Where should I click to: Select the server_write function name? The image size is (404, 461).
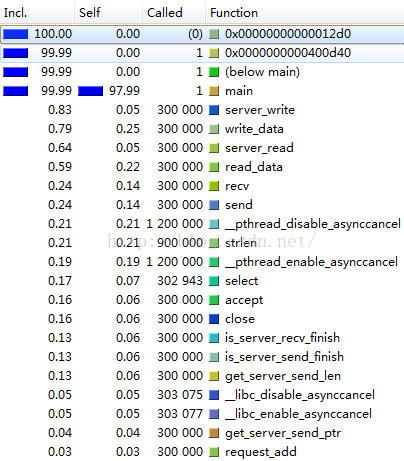260,110
